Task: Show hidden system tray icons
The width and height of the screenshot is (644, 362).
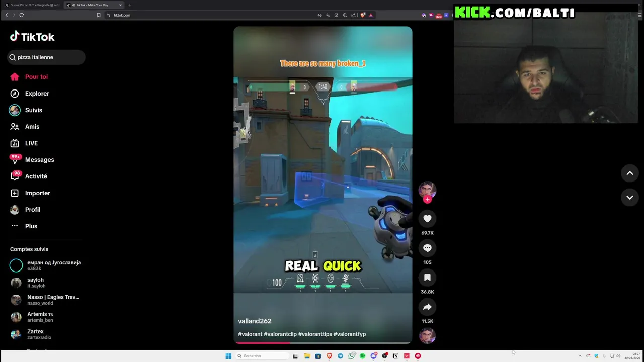Action: pos(580,356)
